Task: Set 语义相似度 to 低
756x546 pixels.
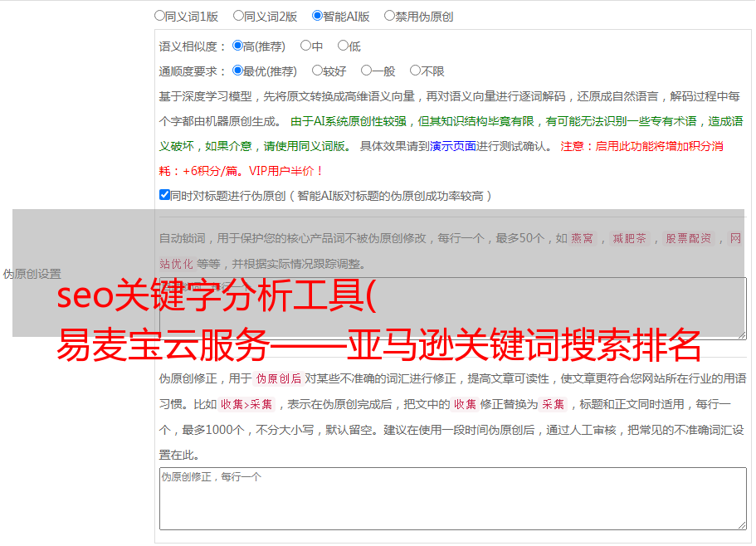Action: pos(343,46)
